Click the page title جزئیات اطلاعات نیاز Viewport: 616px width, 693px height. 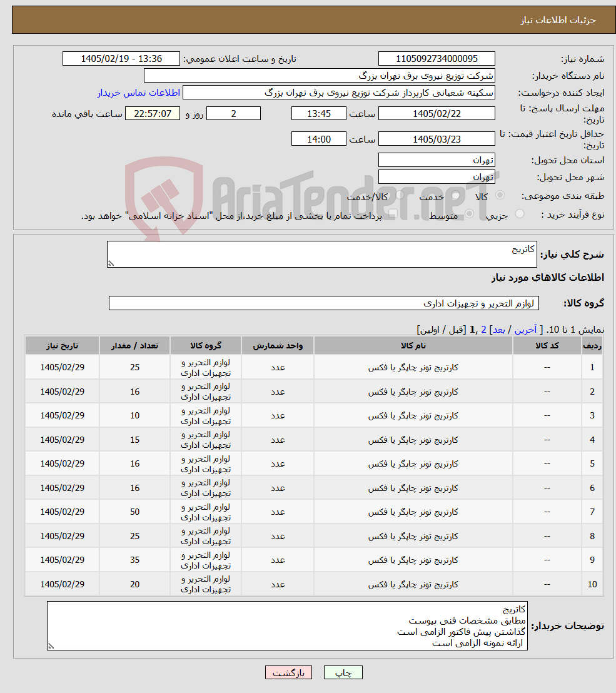(558, 21)
